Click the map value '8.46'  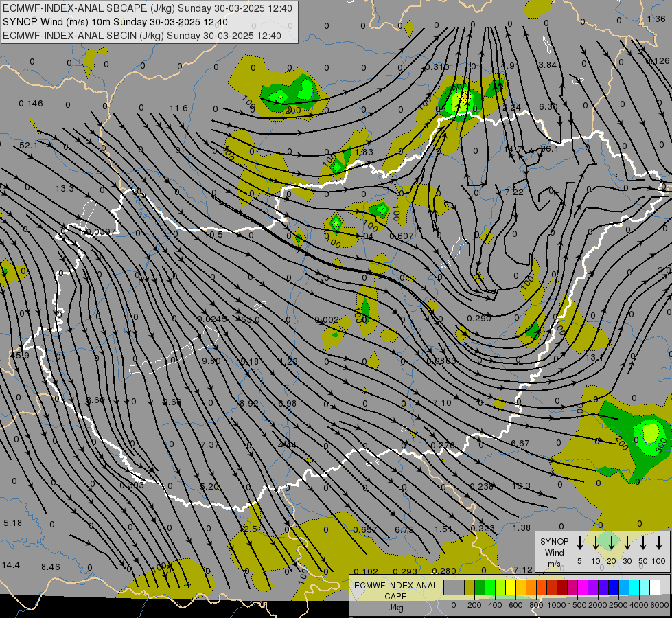(51, 566)
